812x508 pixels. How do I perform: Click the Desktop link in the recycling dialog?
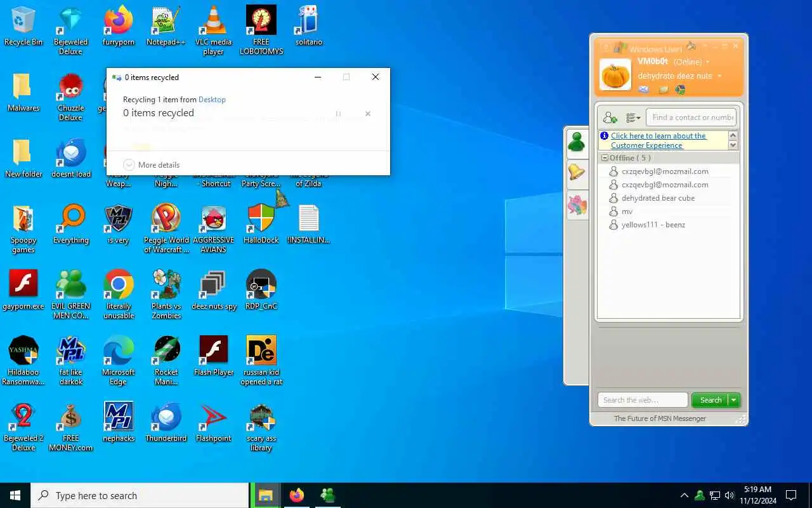tap(212, 100)
